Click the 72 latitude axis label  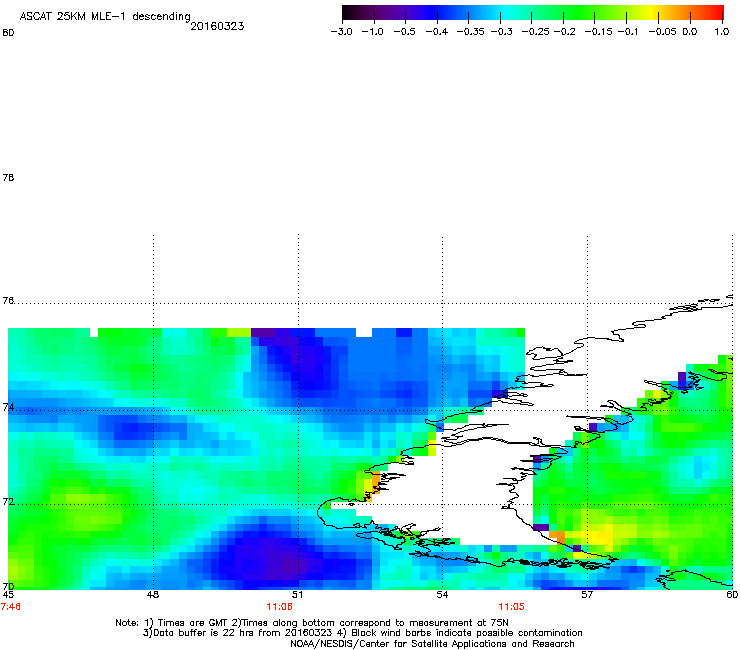[8, 501]
